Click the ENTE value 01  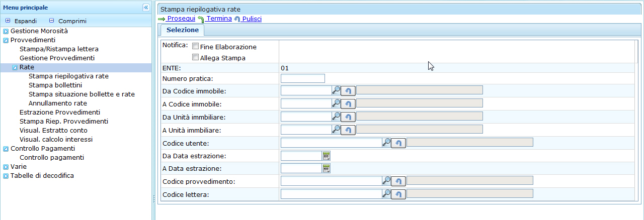(285, 68)
